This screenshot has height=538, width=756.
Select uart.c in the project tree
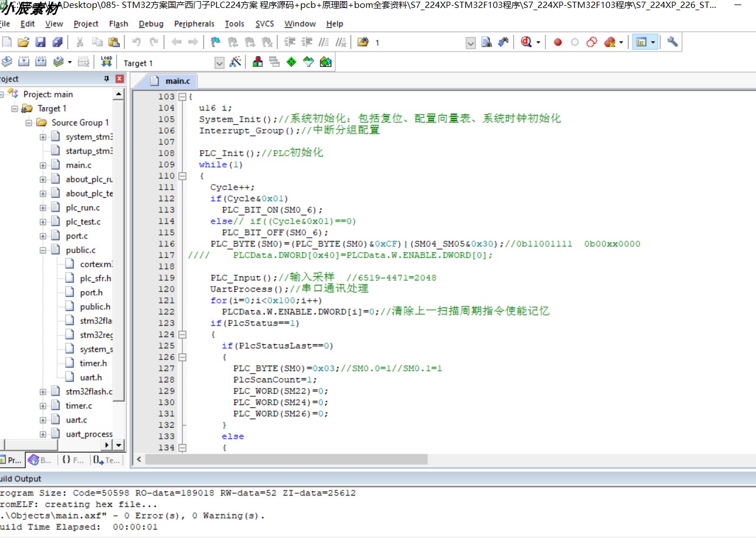click(x=76, y=420)
